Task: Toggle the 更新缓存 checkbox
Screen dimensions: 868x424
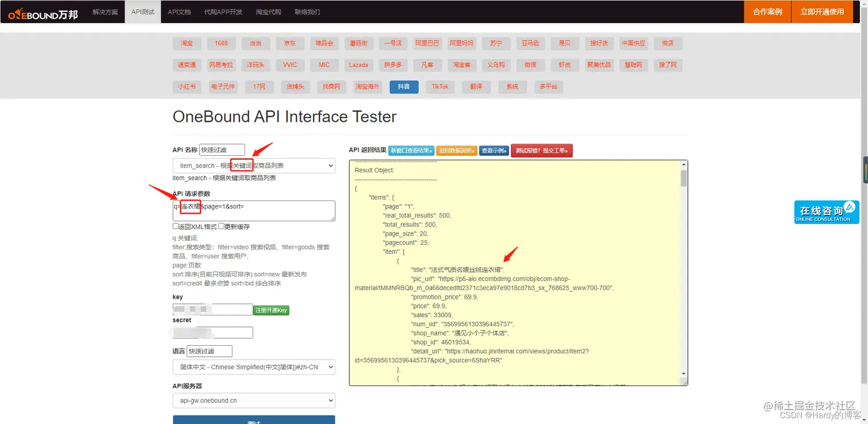Action: coord(221,226)
